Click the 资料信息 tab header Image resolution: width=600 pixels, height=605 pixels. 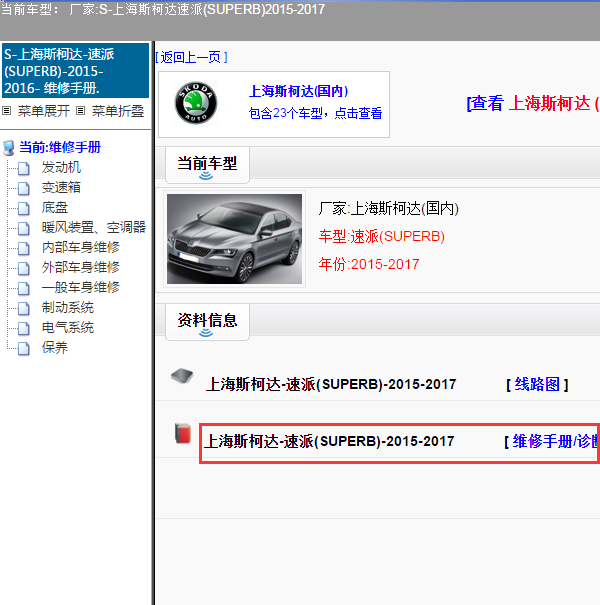point(208,322)
